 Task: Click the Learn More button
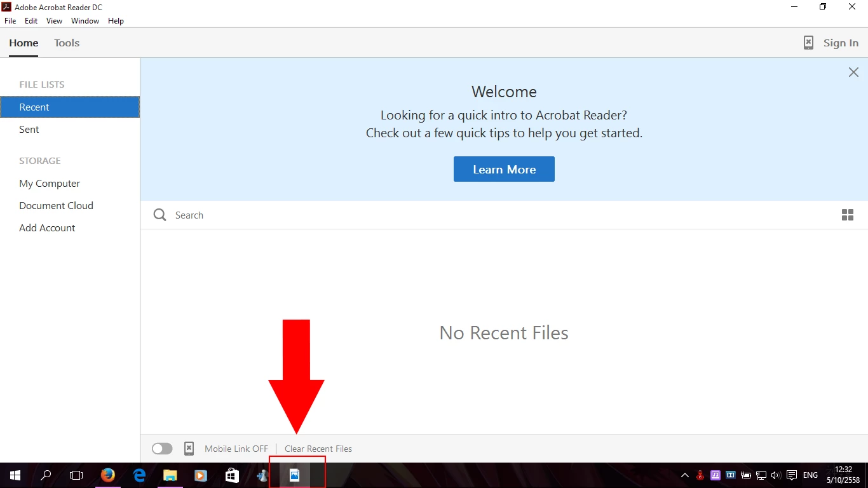(504, 169)
